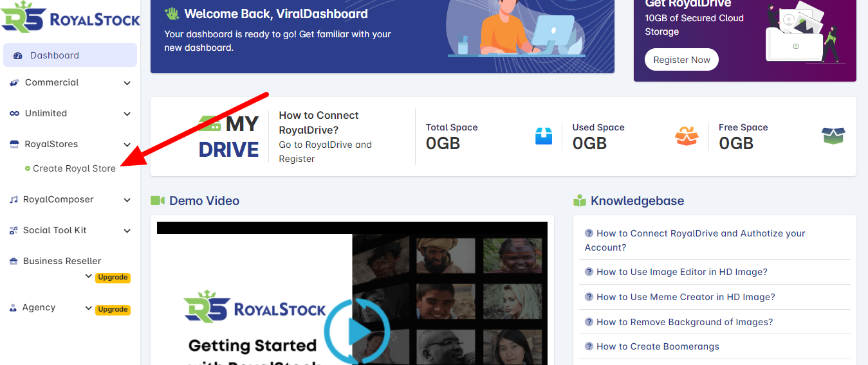
Task: Select Create Royal Store submenu item
Action: [74, 169]
